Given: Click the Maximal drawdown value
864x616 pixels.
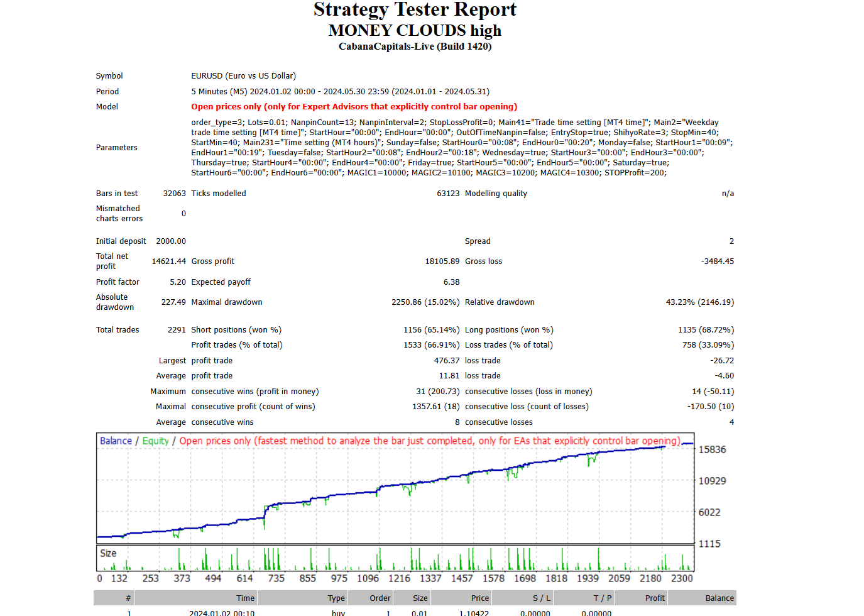Looking at the screenshot, I should (x=425, y=302).
